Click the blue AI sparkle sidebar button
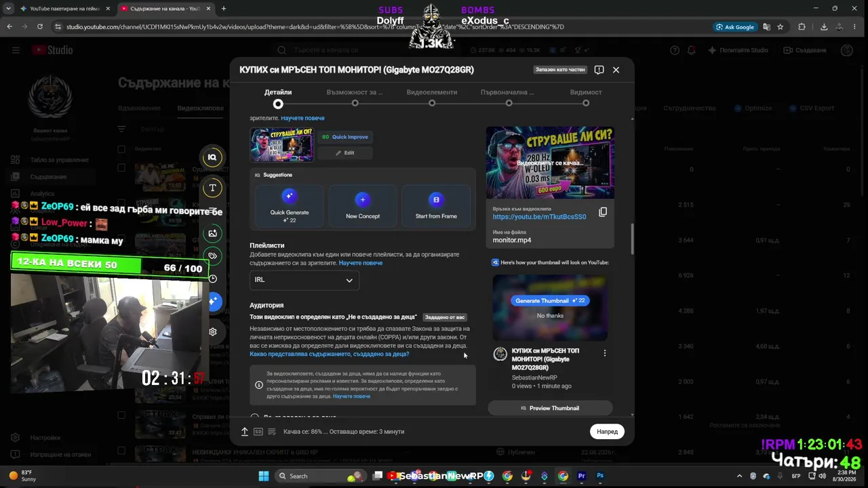 pos(214,301)
